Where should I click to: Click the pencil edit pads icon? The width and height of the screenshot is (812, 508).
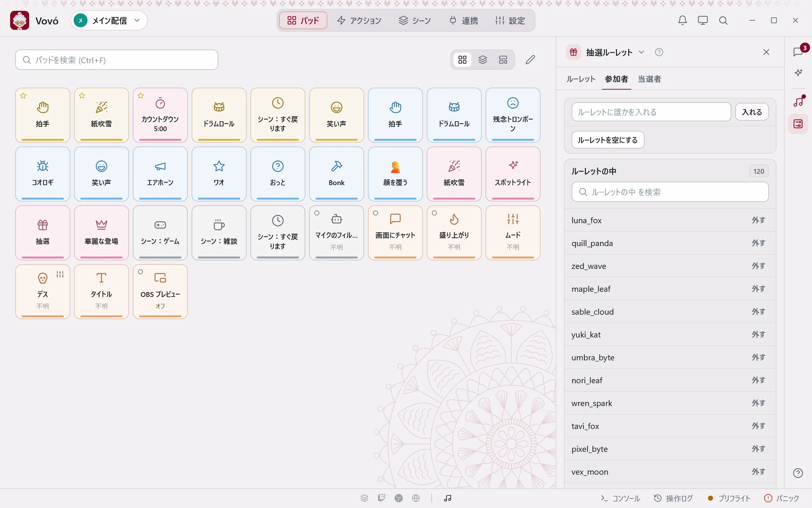[x=530, y=60]
